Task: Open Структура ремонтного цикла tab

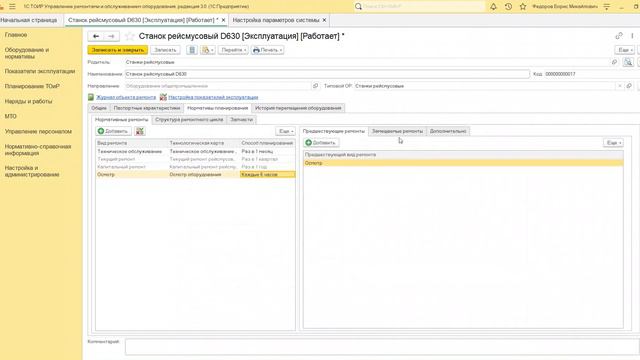Action: point(189,120)
